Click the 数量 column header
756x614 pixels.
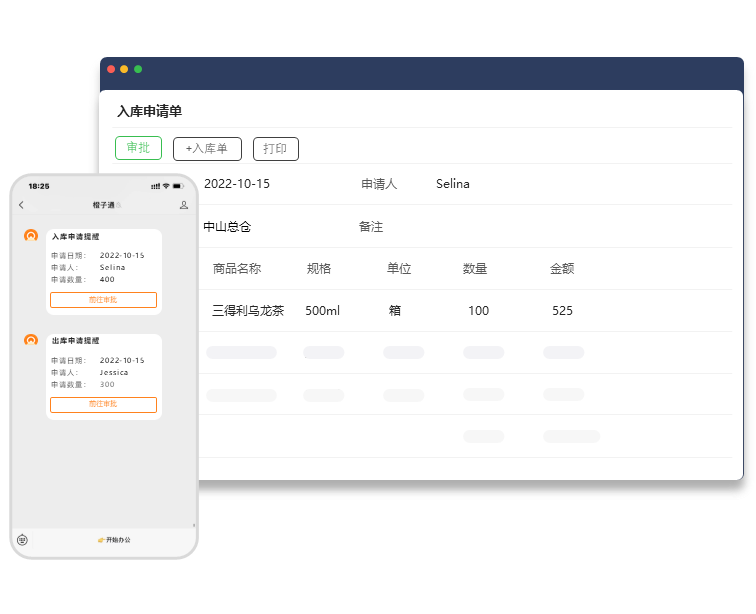[x=475, y=269]
